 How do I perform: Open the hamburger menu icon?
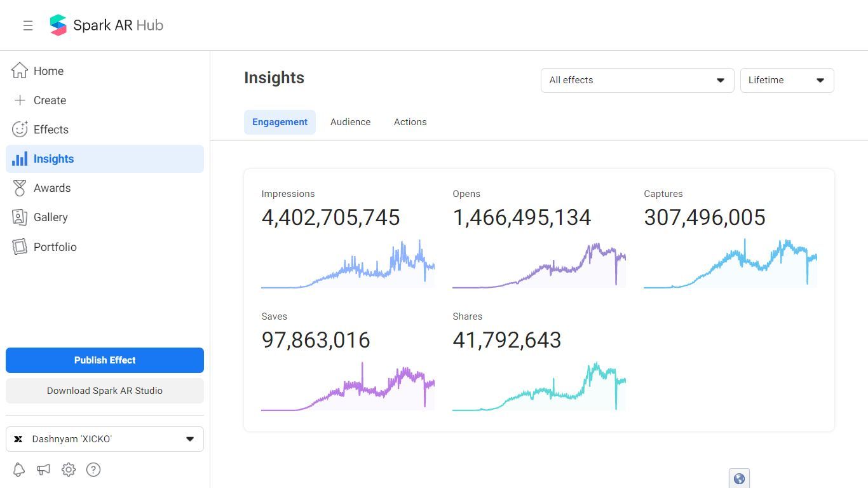pos(28,25)
